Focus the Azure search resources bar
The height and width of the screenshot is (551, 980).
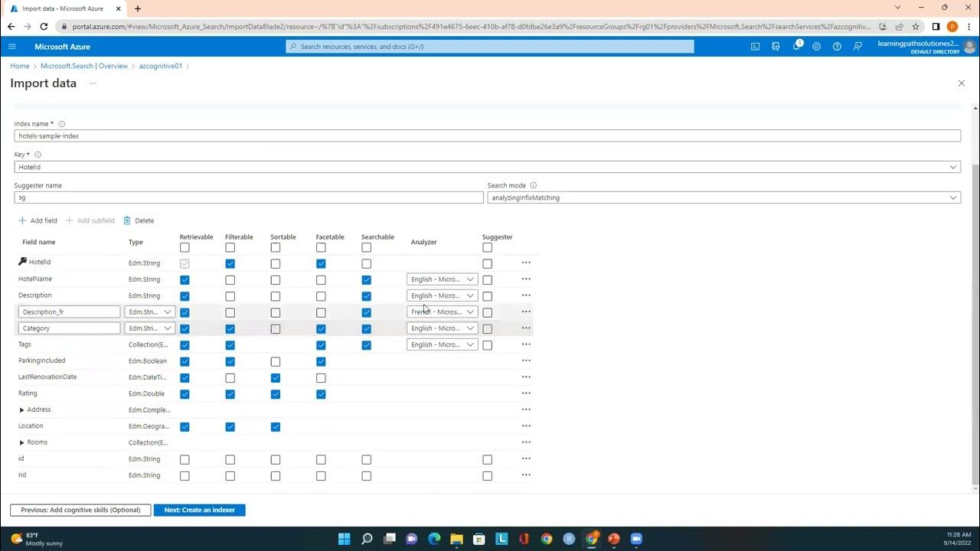[490, 47]
